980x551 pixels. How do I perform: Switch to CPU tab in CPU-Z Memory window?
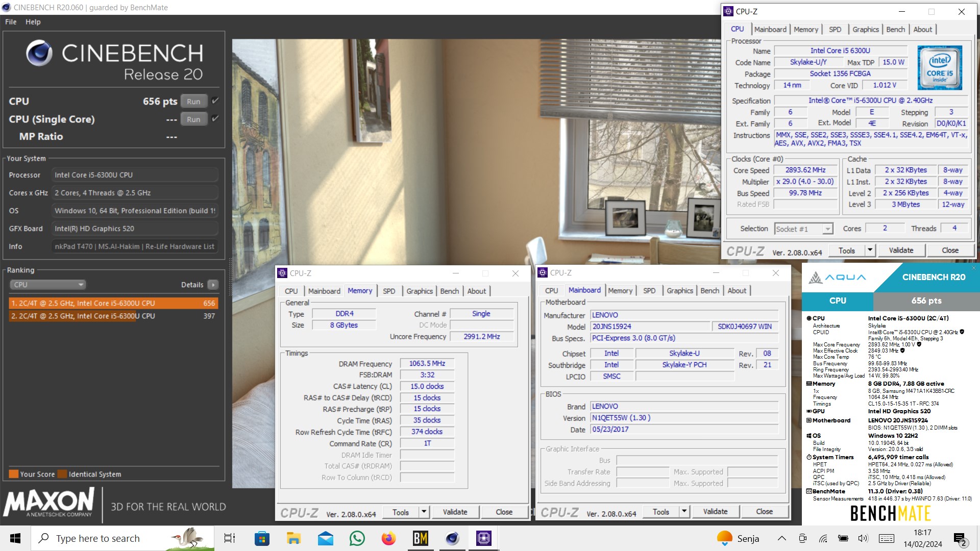tap(291, 291)
